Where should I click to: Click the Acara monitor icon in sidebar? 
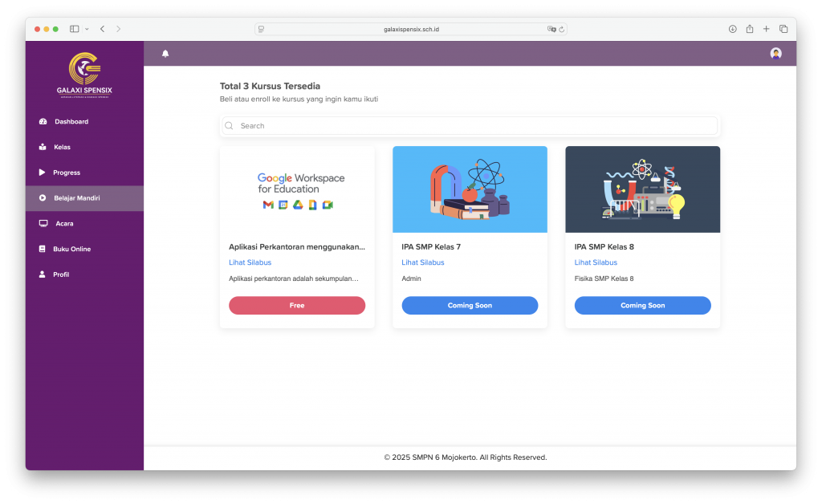pyautogui.click(x=43, y=224)
